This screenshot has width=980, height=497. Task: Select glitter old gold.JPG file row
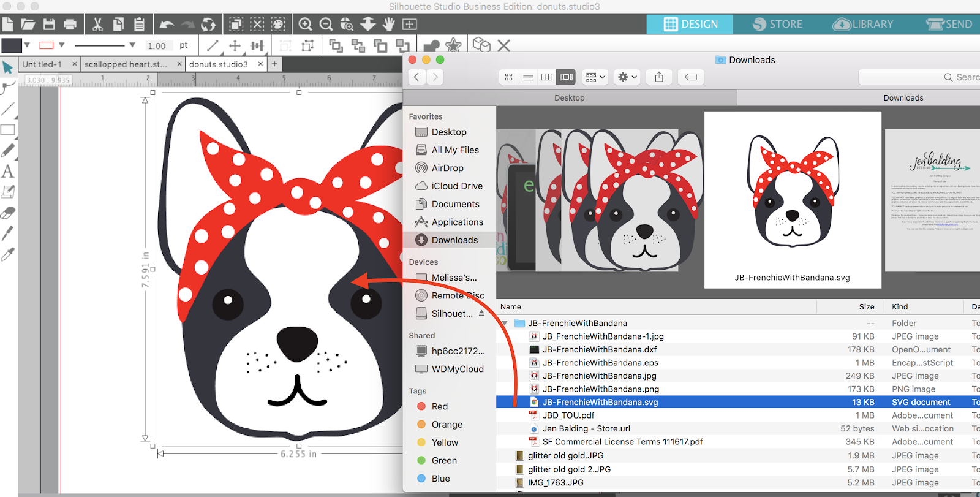click(x=738, y=455)
